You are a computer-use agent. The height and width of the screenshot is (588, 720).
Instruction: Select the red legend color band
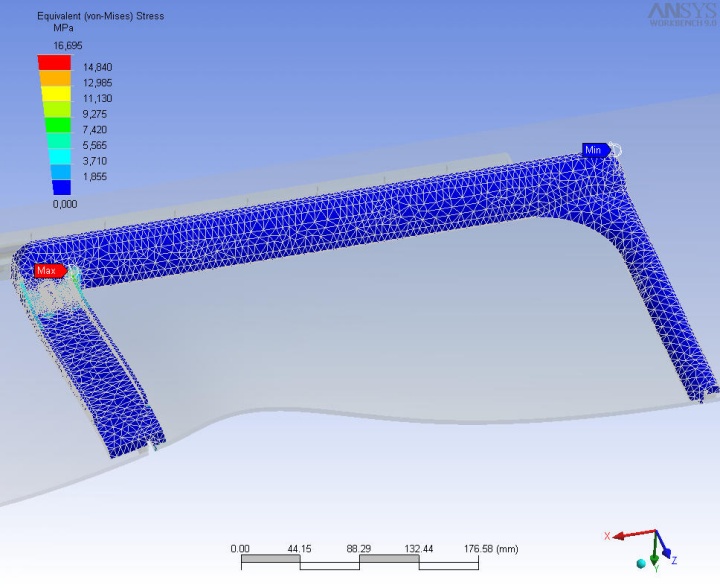(54, 63)
